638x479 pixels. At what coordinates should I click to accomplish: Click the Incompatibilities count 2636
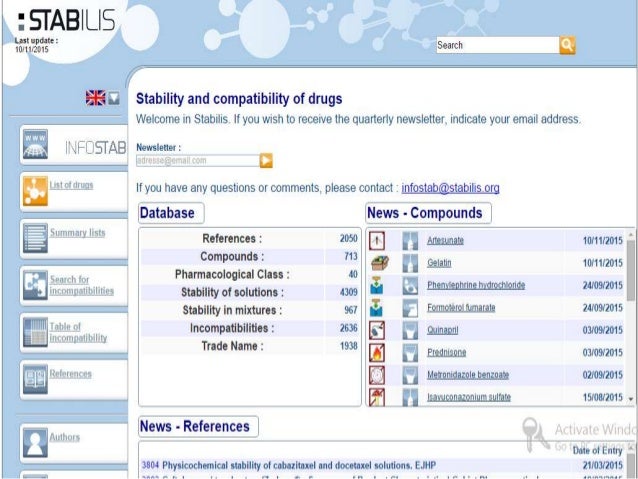(x=349, y=328)
